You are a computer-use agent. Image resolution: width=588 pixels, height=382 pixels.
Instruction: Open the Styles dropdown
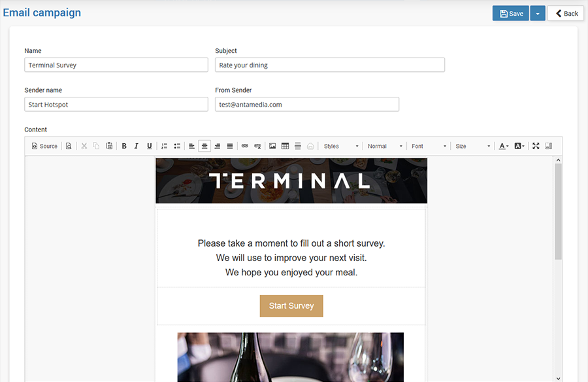point(341,146)
